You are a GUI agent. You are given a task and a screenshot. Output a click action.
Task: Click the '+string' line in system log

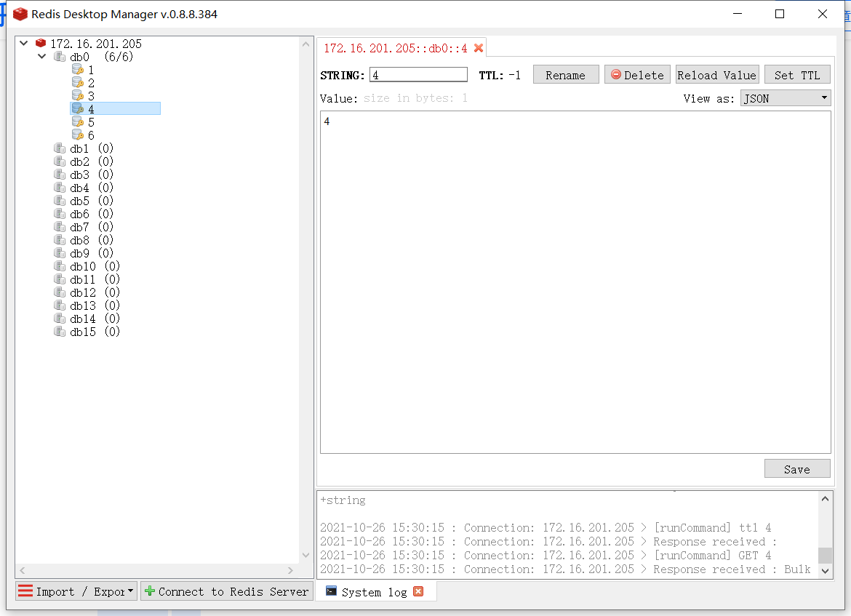pos(343,500)
